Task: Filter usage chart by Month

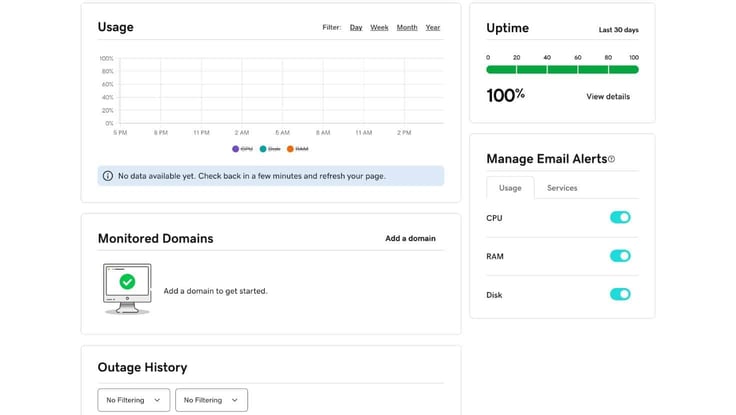Action: pos(407,28)
